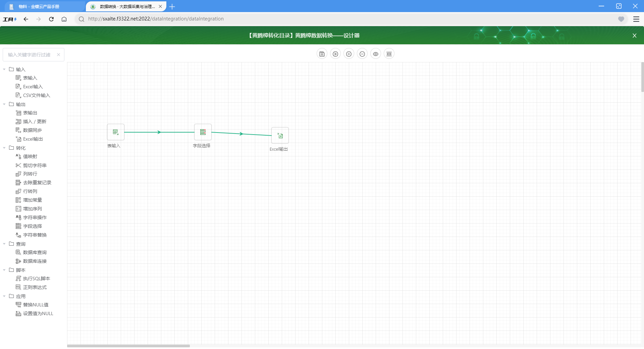This screenshot has height=349, width=644.
Task: Choose 执行SQL脚本 in the 脚本 group
Action: click(x=33, y=279)
